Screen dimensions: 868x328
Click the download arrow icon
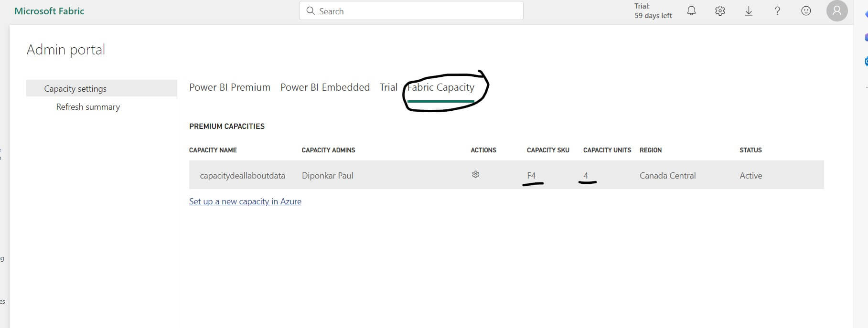749,11
